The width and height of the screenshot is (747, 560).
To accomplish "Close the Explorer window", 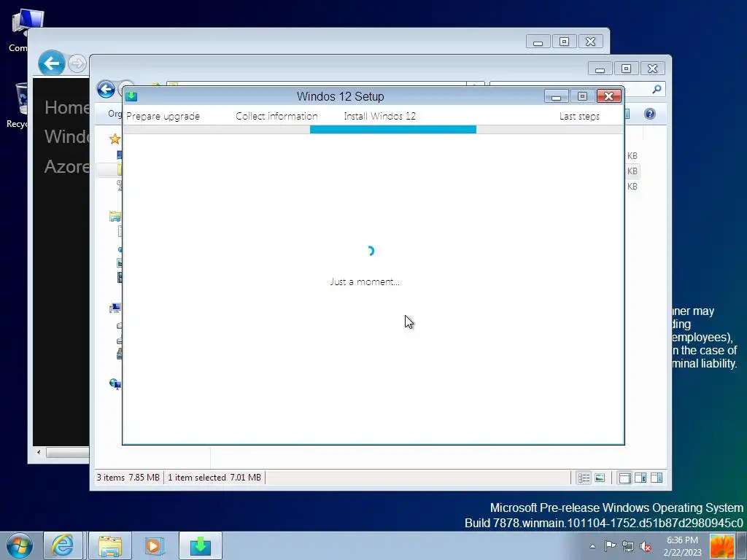I will (653, 69).
